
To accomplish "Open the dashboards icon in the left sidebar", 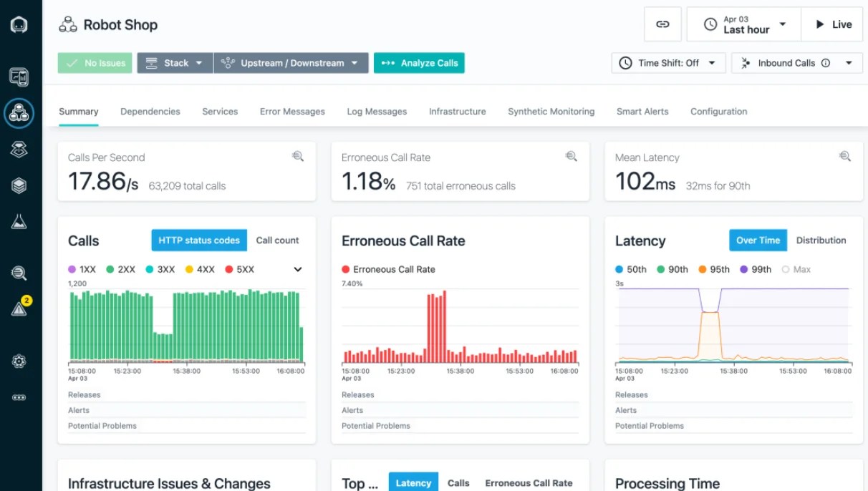I will (x=19, y=77).
